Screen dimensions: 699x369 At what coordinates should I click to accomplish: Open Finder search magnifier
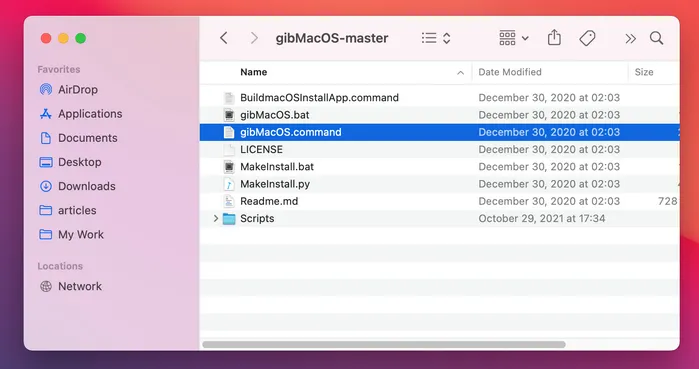[656, 38]
